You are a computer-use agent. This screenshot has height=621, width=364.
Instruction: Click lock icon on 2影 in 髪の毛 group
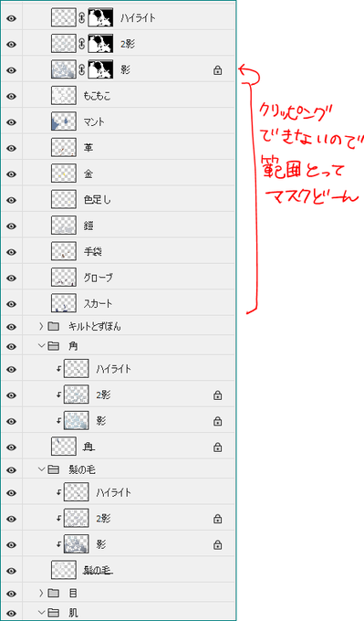(x=218, y=519)
